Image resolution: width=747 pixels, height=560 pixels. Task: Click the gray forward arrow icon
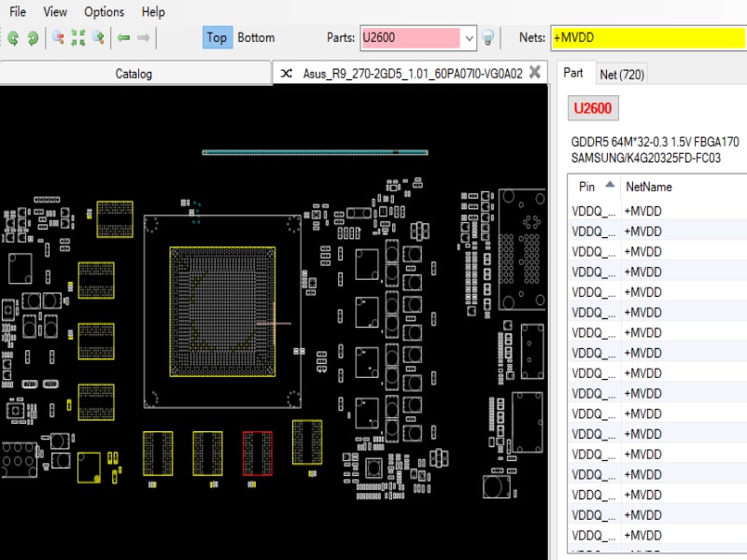click(x=144, y=37)
